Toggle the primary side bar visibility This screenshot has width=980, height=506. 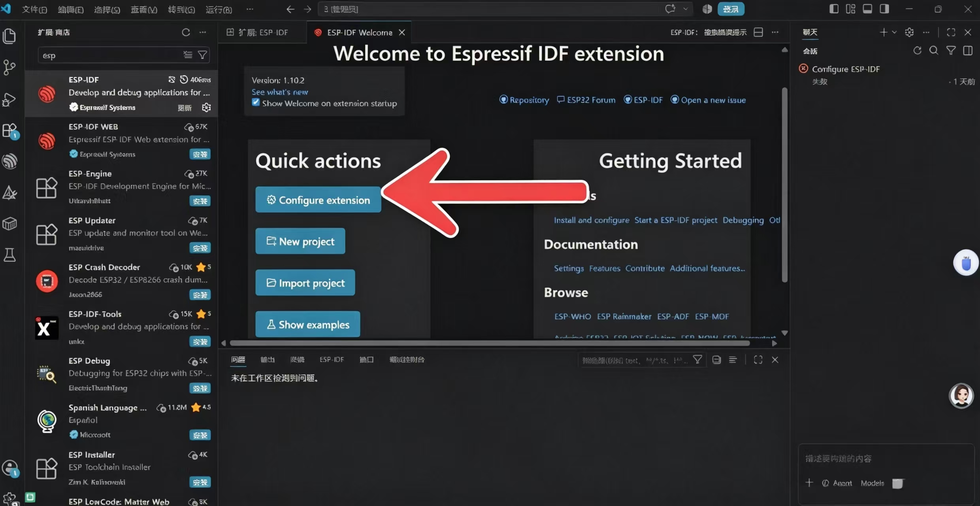pyautogui.click(x=834, y=9)
